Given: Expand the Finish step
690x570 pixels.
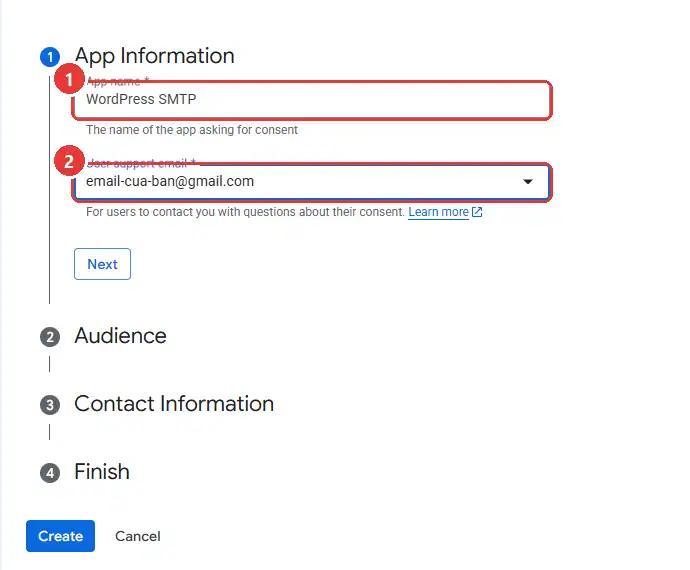Looking at the screenshot, I should tap(102, 472).
